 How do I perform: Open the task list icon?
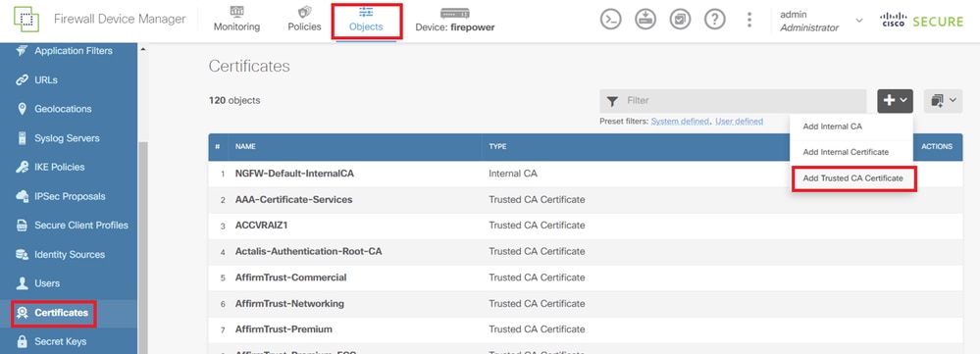pos(680,20)
